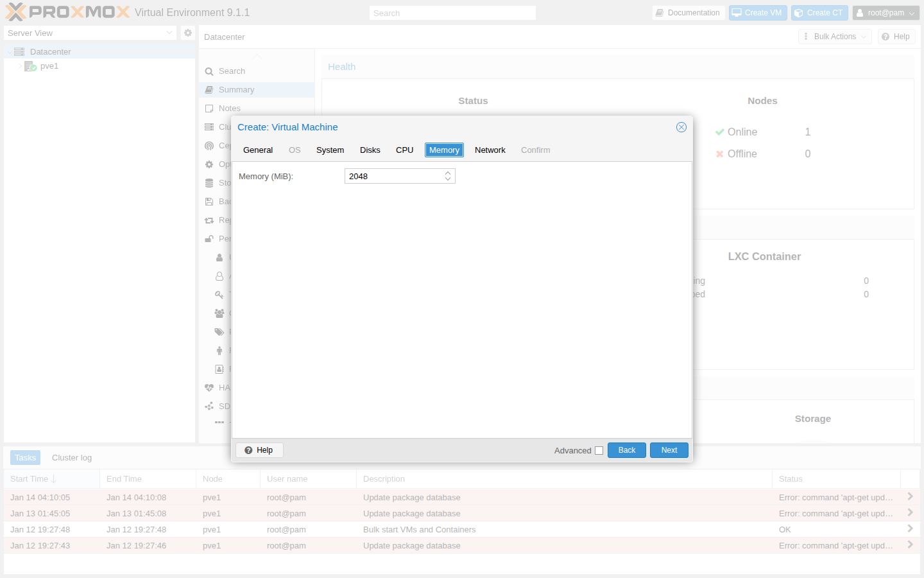Screen dimensions: 924x578
Task: Click the Next button in the wizard
Action: pyautogui.click(x=669, y=450)
